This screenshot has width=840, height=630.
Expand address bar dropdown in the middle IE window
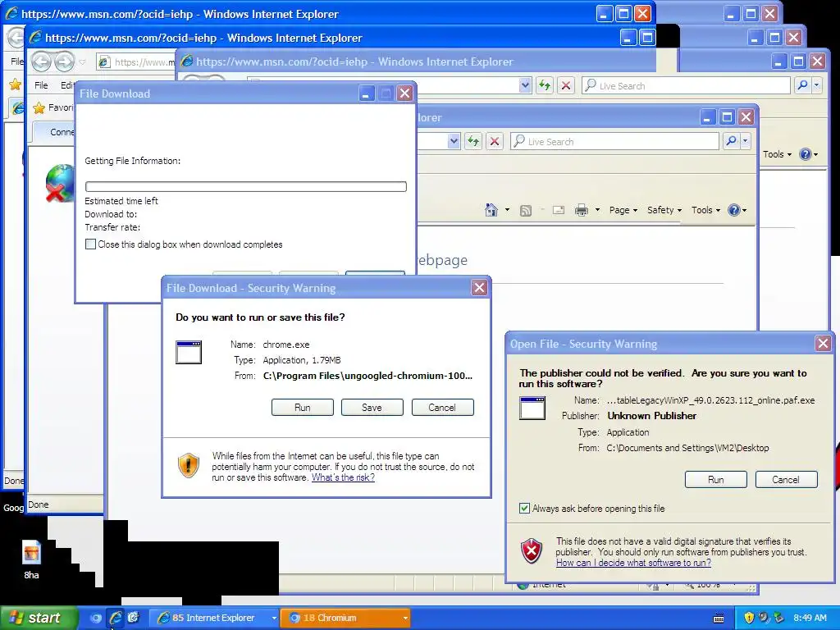point(525,85)
